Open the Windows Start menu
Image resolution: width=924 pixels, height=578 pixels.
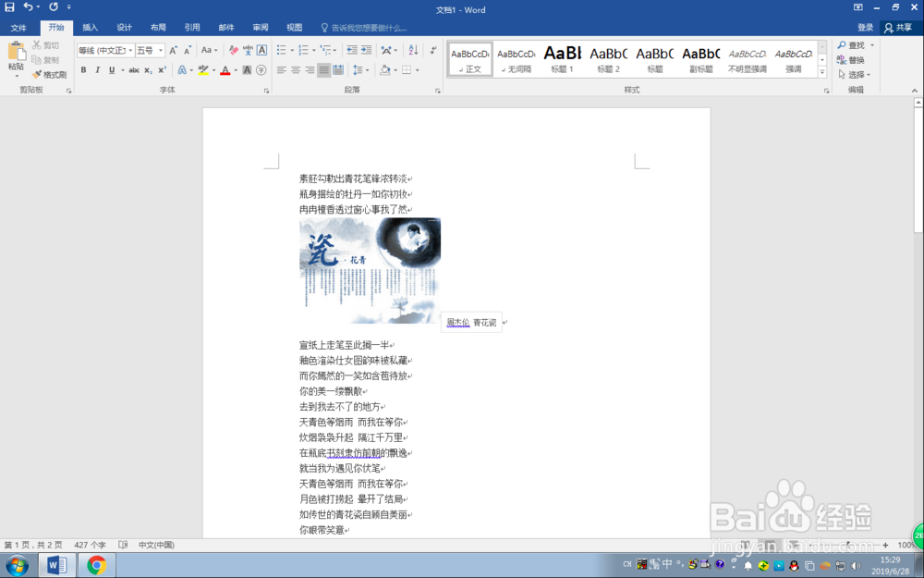click(x=17, y=566)
